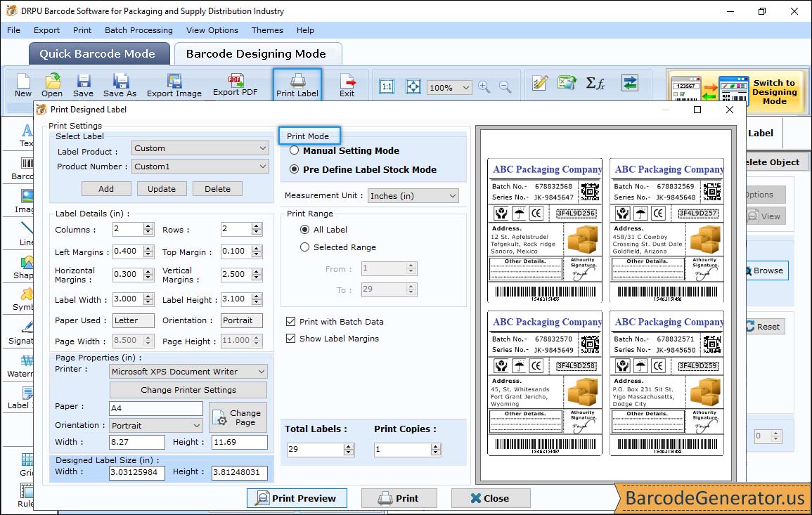Viewport: 812px width, 515px height.
Task: Click the Save As icon
Action: [x=120, y=86]
